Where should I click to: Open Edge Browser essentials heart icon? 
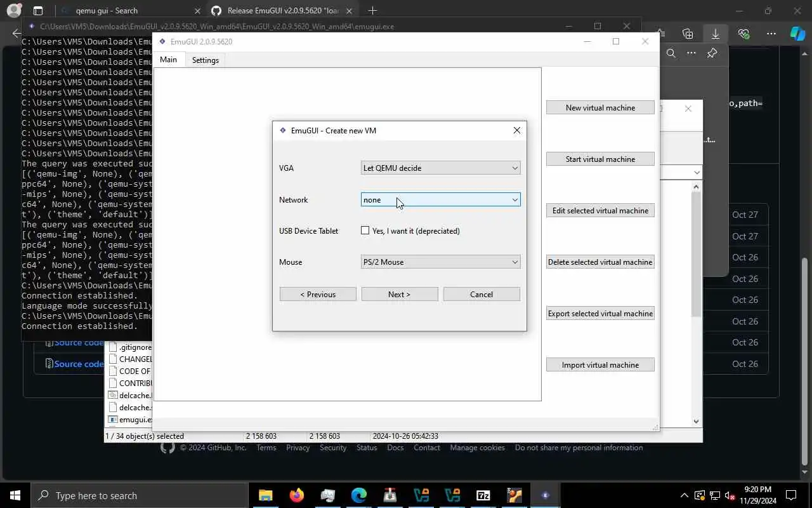(x=743, y=34)
